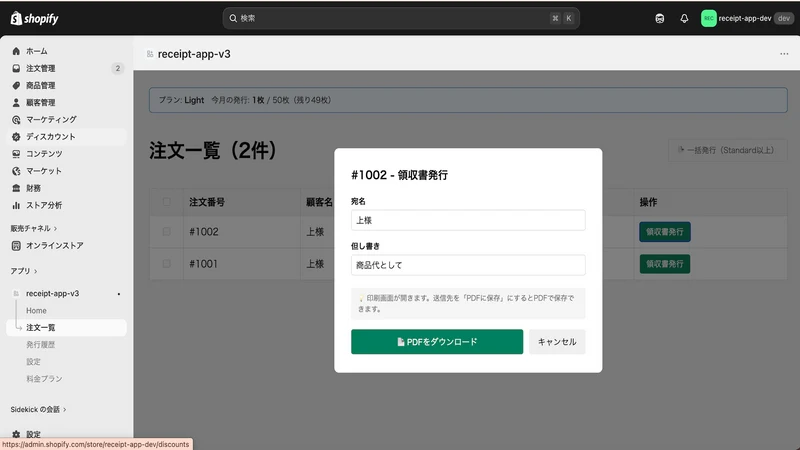The image size is (800, 450).
Task: Click the ストア分析 bar chart icon
Action: pyautogui.click(x=16, y=205)
